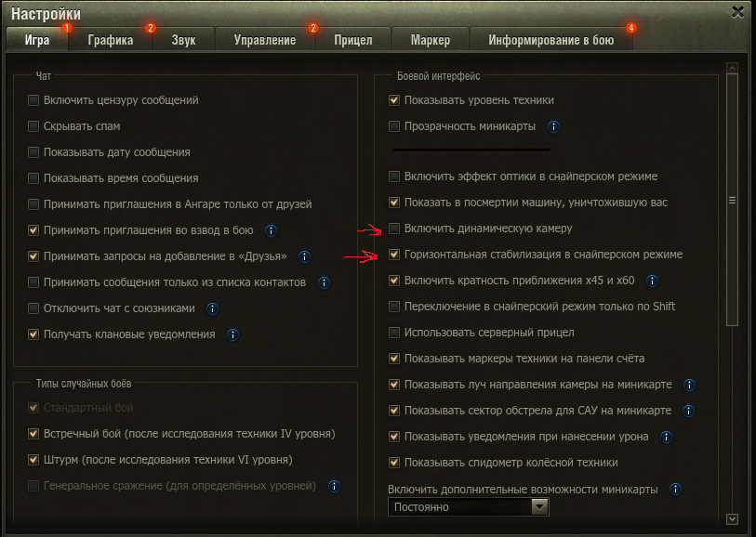756x537 pixels.
Task: Open info icon for Отключить чат с союзниками
Action: point(212,308)
